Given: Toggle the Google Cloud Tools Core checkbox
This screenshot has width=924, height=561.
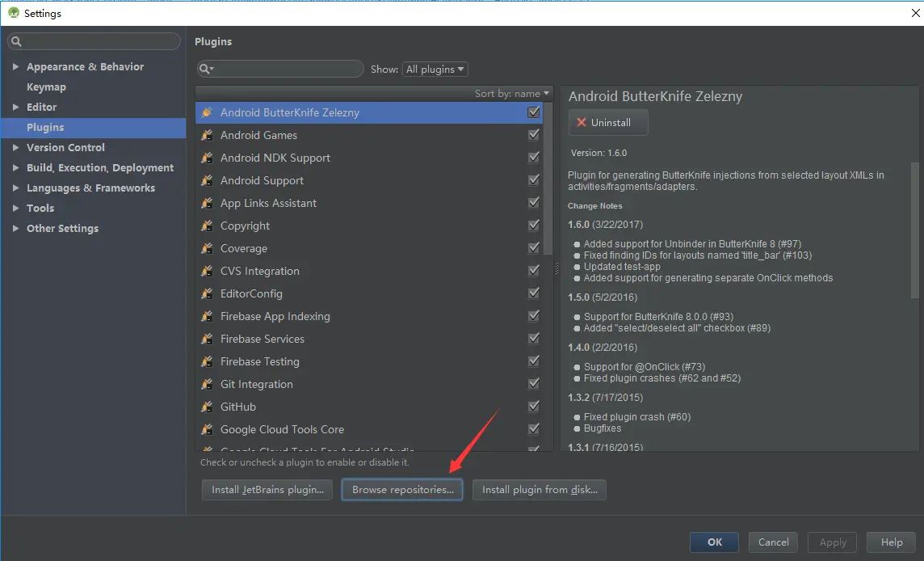Looking at the screenshot, I should [x=534, y=428].
